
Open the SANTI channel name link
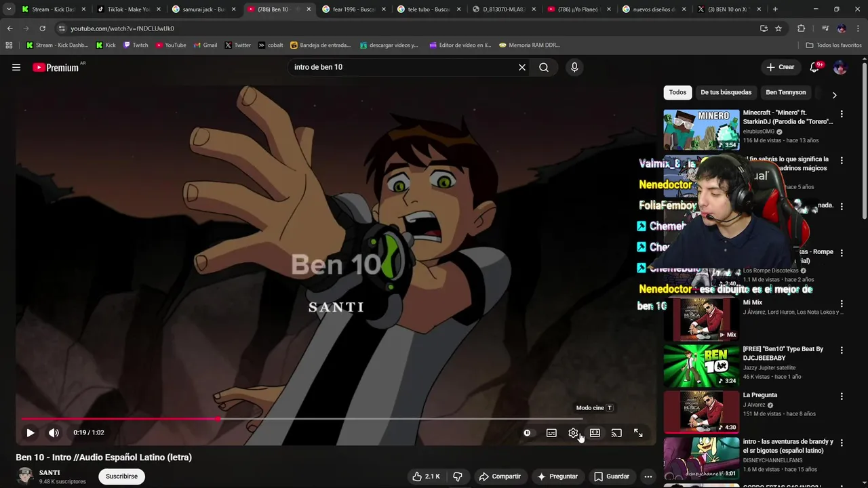50,472
